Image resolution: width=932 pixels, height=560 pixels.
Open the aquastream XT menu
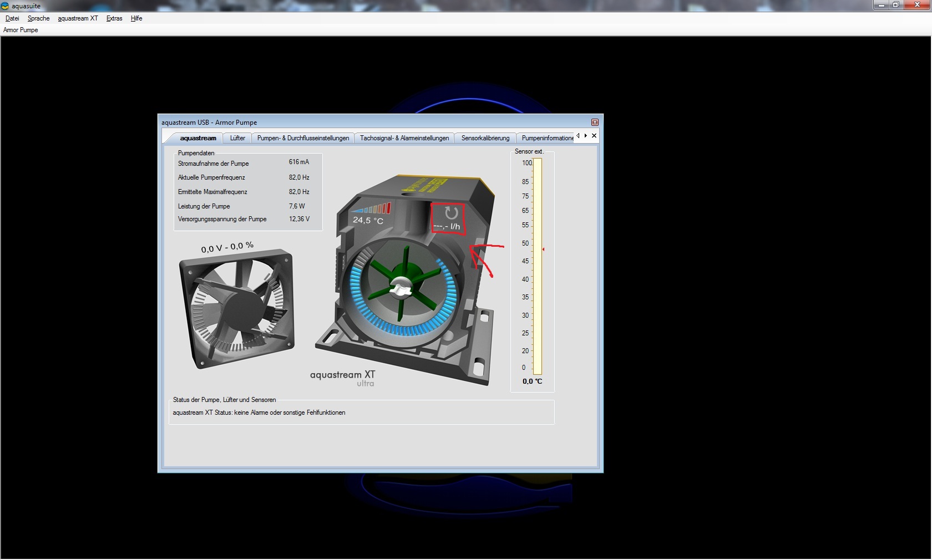(78, 18)
